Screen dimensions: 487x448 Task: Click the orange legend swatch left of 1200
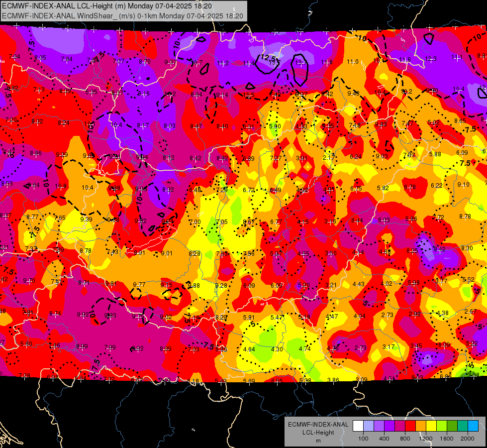421,426
